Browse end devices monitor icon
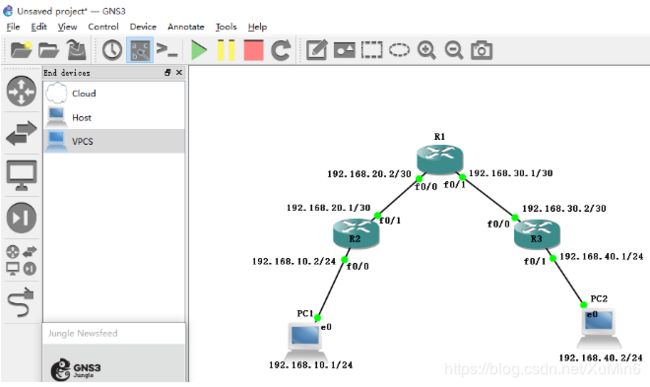 pos(22,175)
